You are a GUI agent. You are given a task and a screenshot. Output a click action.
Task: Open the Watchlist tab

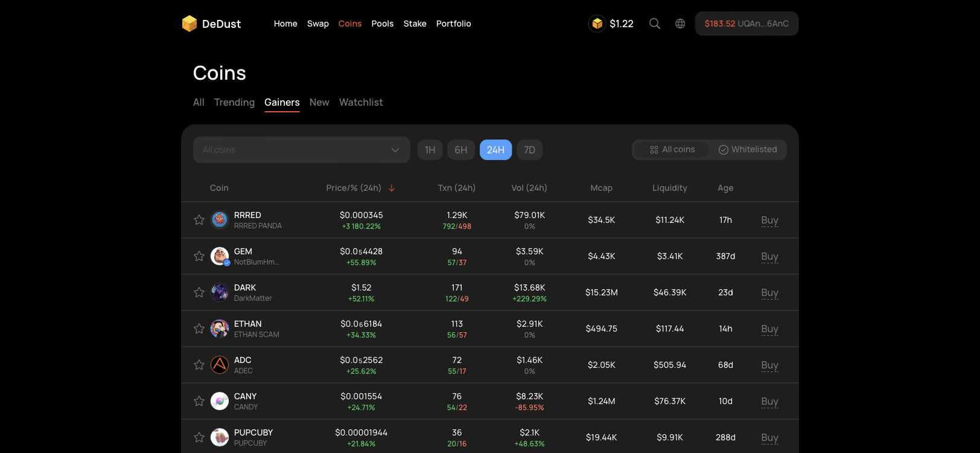coord(361,102)
